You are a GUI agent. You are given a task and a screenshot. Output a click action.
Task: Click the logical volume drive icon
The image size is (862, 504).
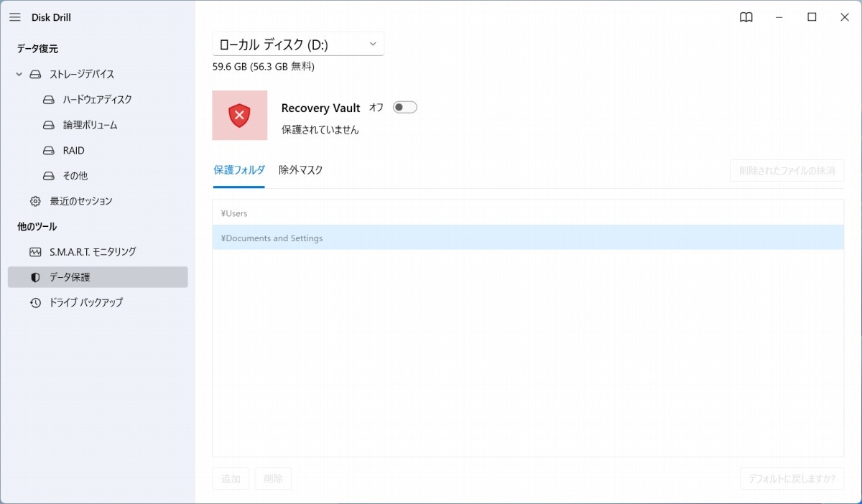48,125
